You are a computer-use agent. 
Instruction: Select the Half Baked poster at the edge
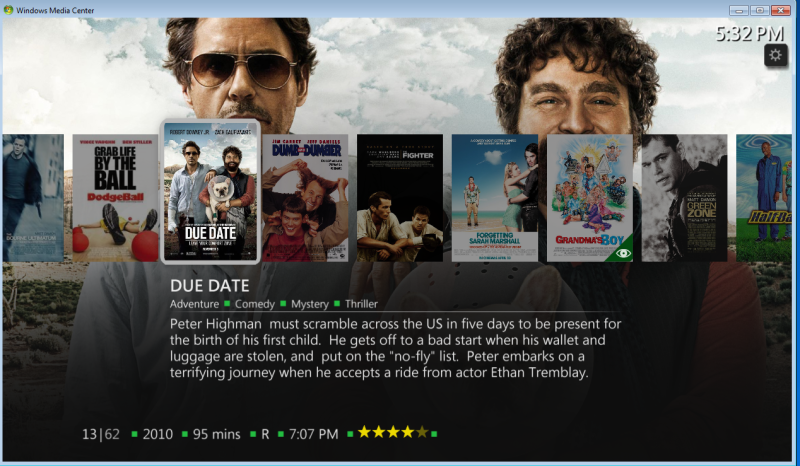coord(764,198)
